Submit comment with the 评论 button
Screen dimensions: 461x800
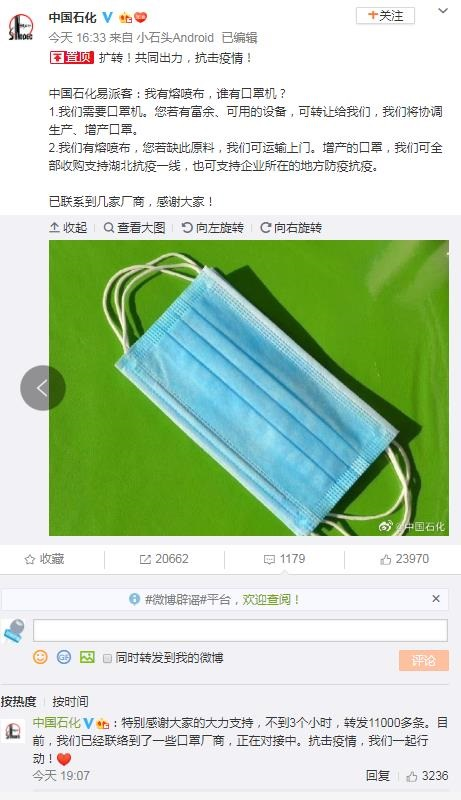[x=424, y=660]
